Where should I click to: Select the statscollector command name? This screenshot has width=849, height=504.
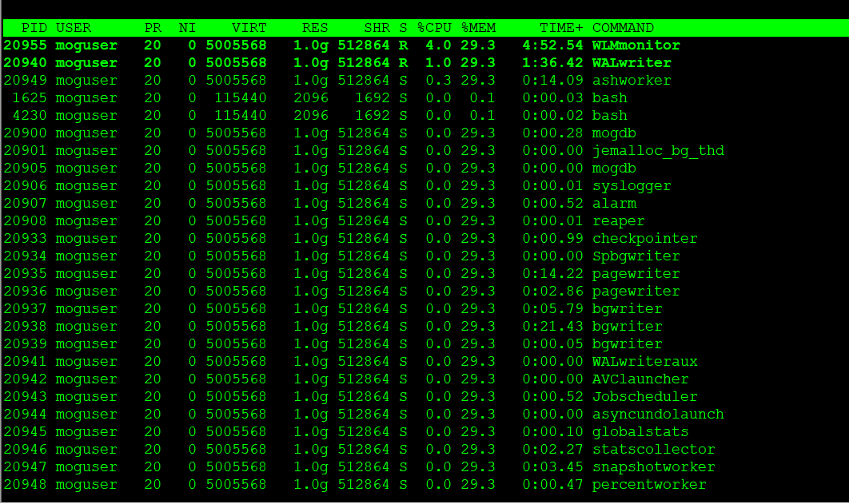[x=654, y=450]
